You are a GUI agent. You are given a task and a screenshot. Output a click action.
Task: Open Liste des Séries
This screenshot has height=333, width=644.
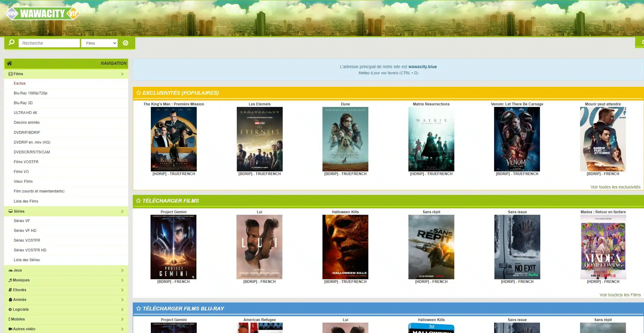tap(27, 260)
